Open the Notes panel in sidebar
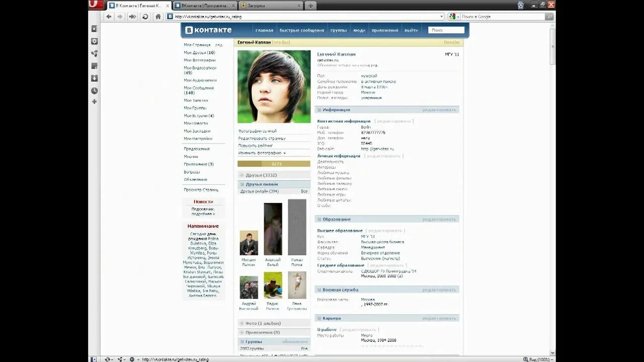 (94, 66)
